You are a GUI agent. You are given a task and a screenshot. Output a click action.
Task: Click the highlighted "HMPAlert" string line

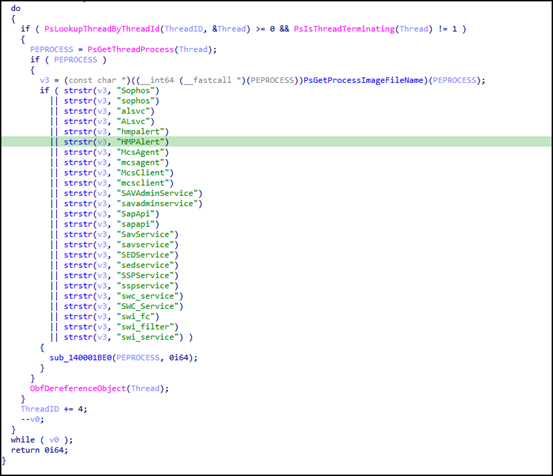(x=276, y=142)
